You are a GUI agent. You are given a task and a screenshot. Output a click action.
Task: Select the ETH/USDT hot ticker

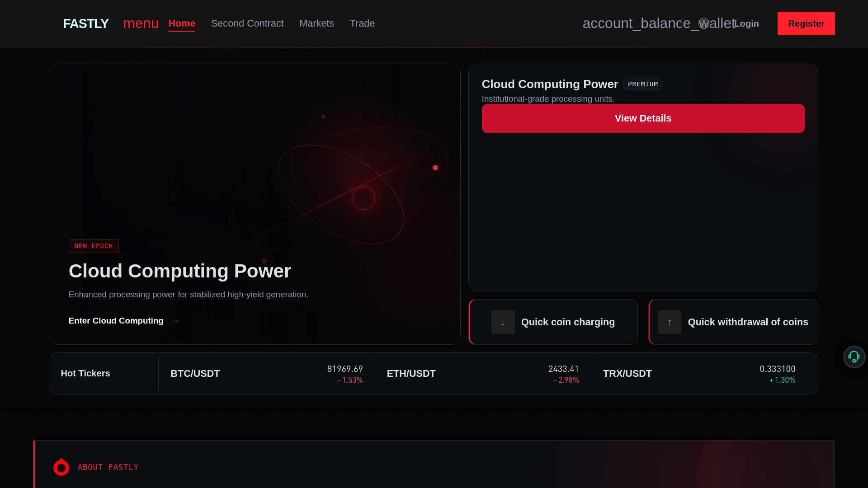[x=483, y=374]
